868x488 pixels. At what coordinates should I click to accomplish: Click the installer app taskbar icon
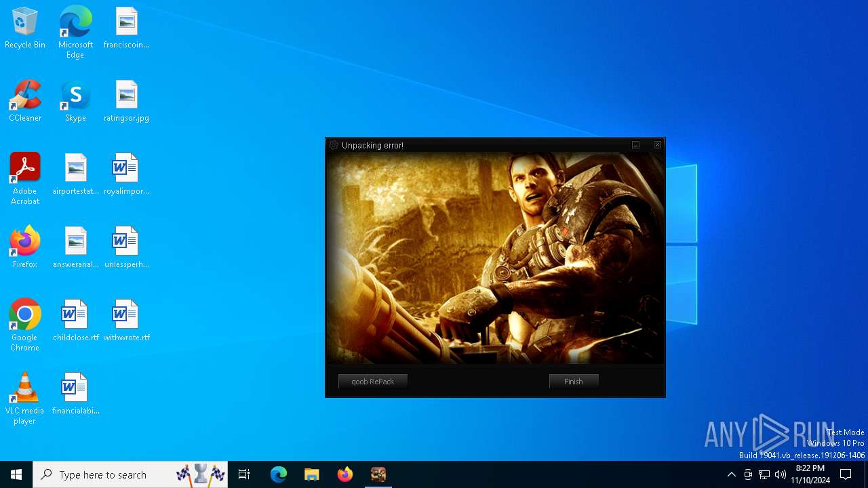(378, 474)
